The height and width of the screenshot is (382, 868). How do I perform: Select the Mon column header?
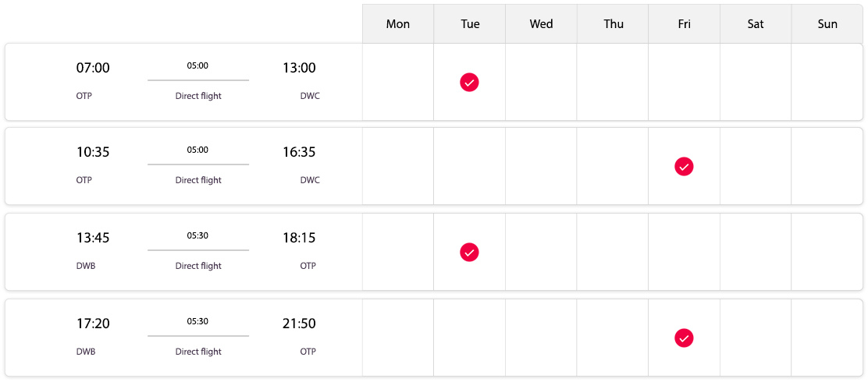(398, 23)
